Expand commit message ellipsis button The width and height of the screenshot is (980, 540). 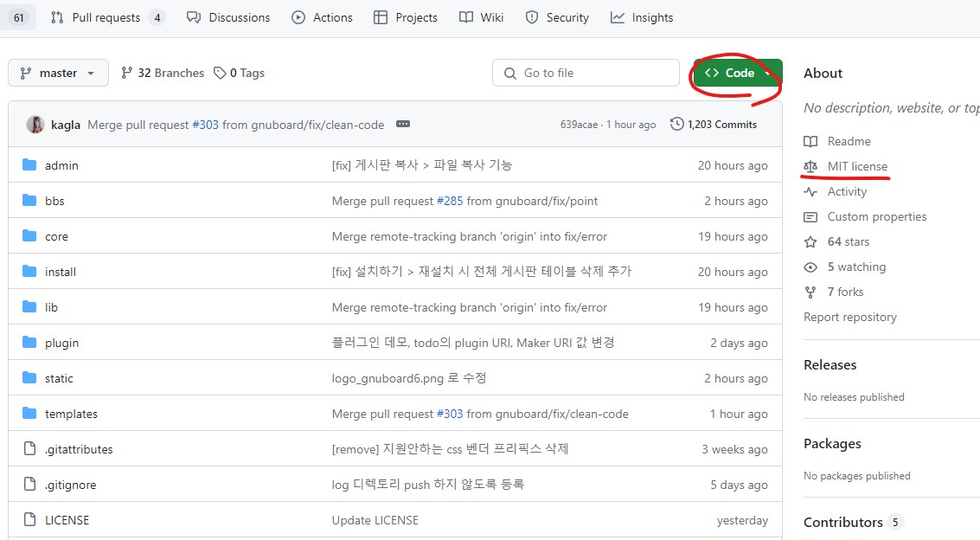click(403, 124)
